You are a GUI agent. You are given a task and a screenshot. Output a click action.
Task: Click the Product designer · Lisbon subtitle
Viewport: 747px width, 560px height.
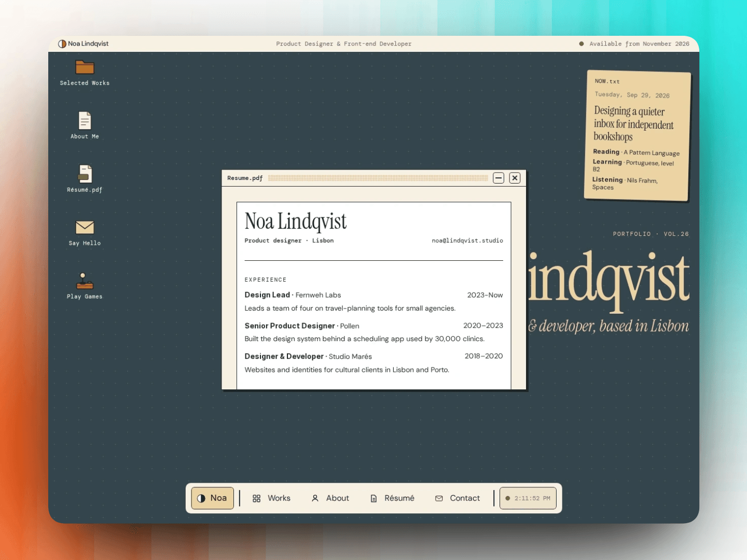click(289, 241)
